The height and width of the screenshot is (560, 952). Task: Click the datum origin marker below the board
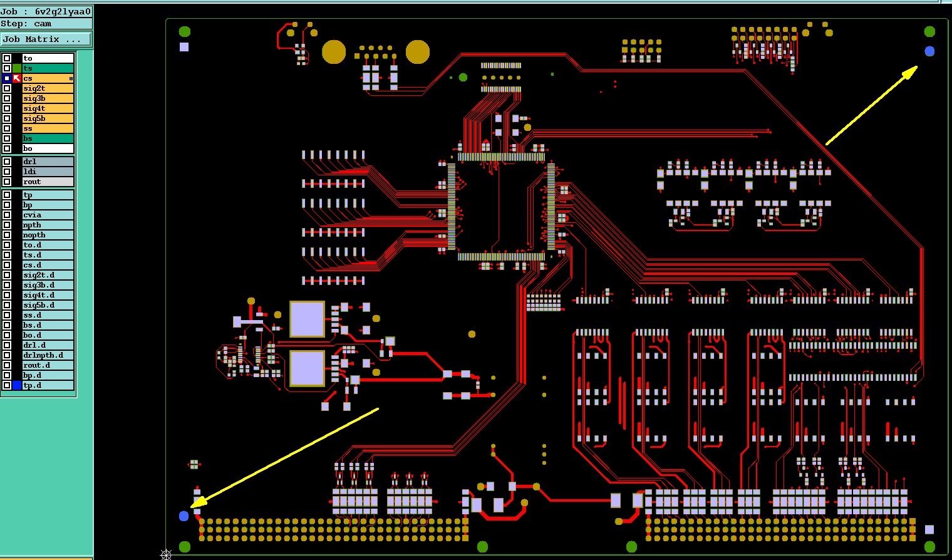(166, 554)
